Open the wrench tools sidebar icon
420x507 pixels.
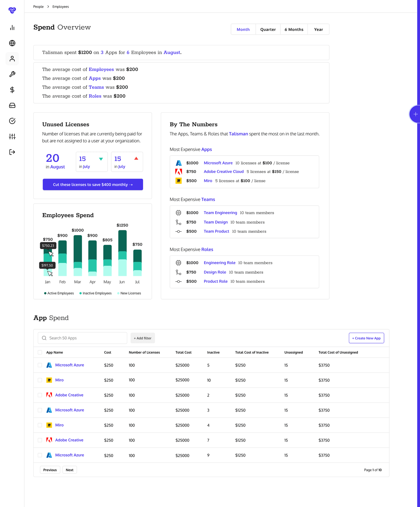pyautogui.click(x=12, y=74)
